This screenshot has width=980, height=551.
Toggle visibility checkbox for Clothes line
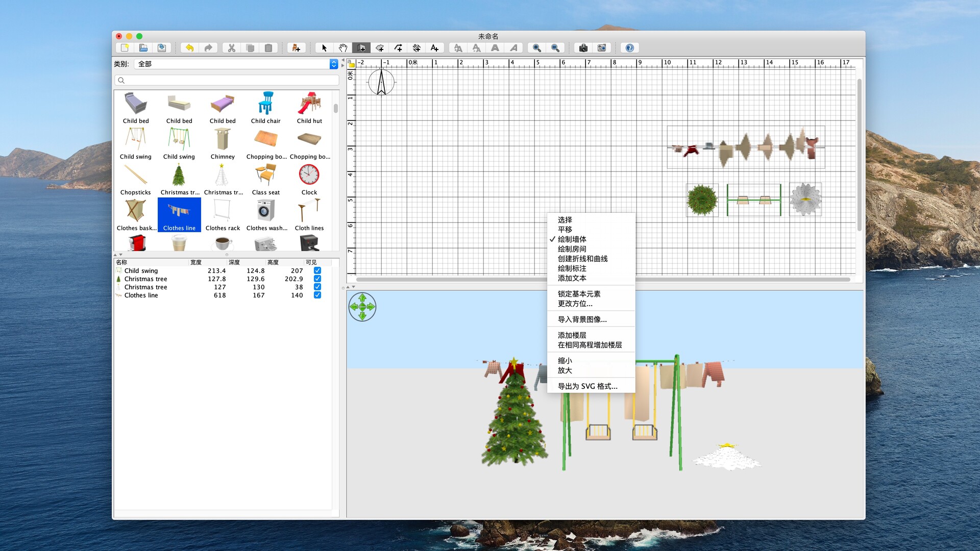(317, 295)
